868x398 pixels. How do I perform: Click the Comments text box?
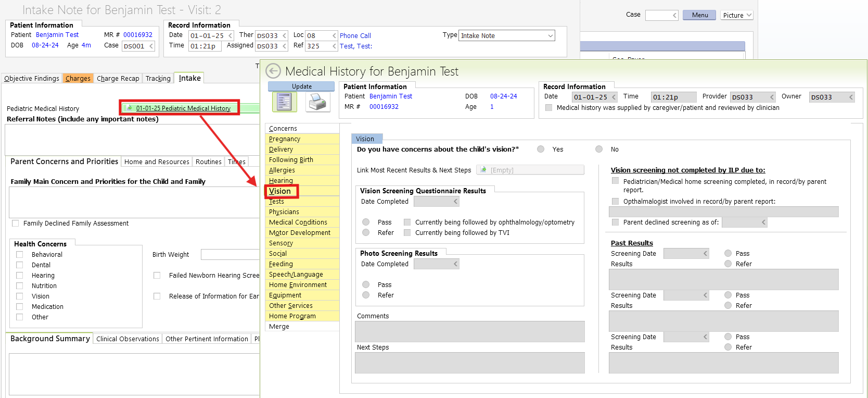(x=469, y=331)
